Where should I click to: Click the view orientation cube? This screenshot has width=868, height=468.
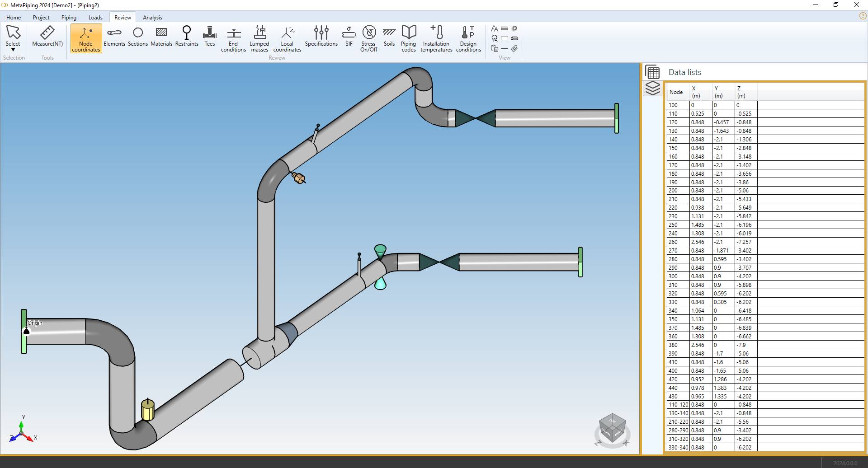pyautogui.click(x=613, y=429)
